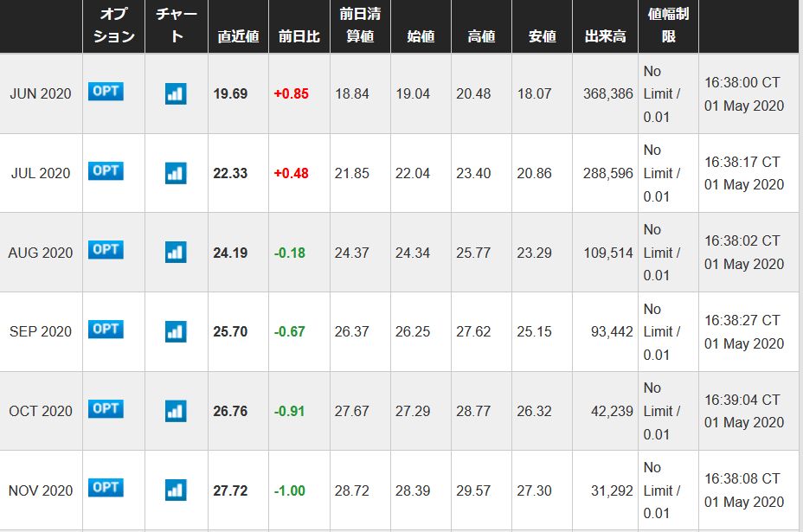The height and width of the screenshot is (532, 803).
Task: Select the SEP 2020 contract month
Action: 41,331
